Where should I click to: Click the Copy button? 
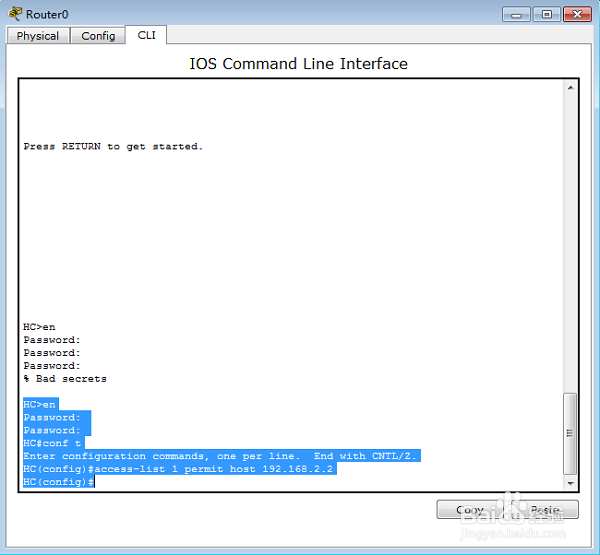pos(470,509)
